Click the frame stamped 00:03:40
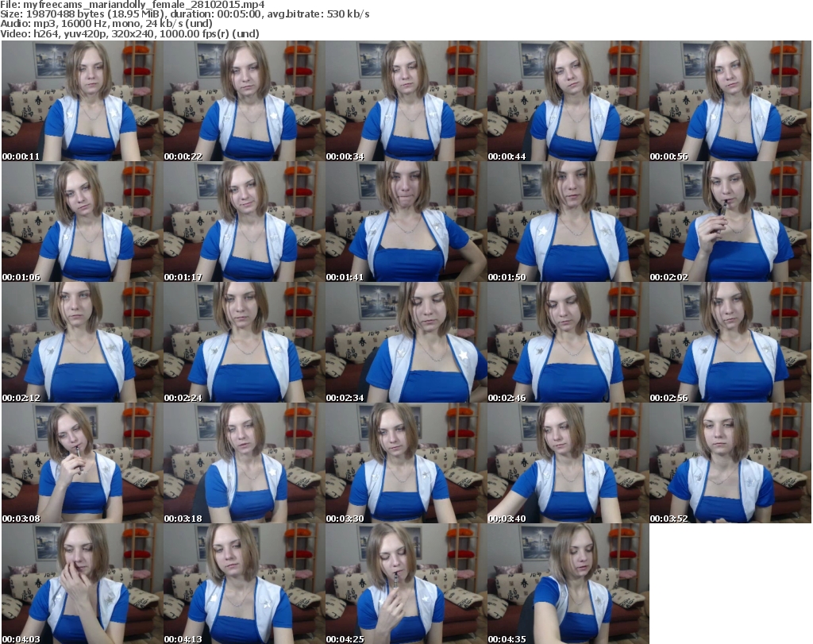 tap(568, 463)
